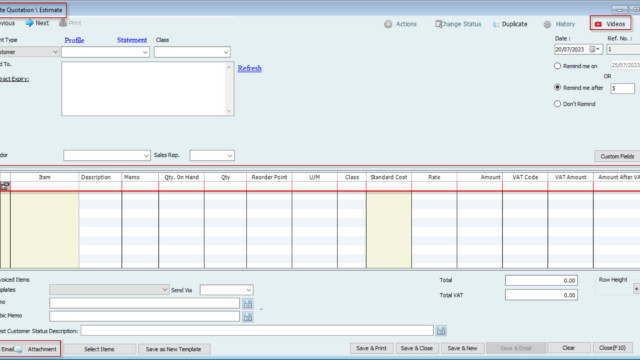
Task: Click the Duplicate toolbar icon
Action: pos(496,24)
